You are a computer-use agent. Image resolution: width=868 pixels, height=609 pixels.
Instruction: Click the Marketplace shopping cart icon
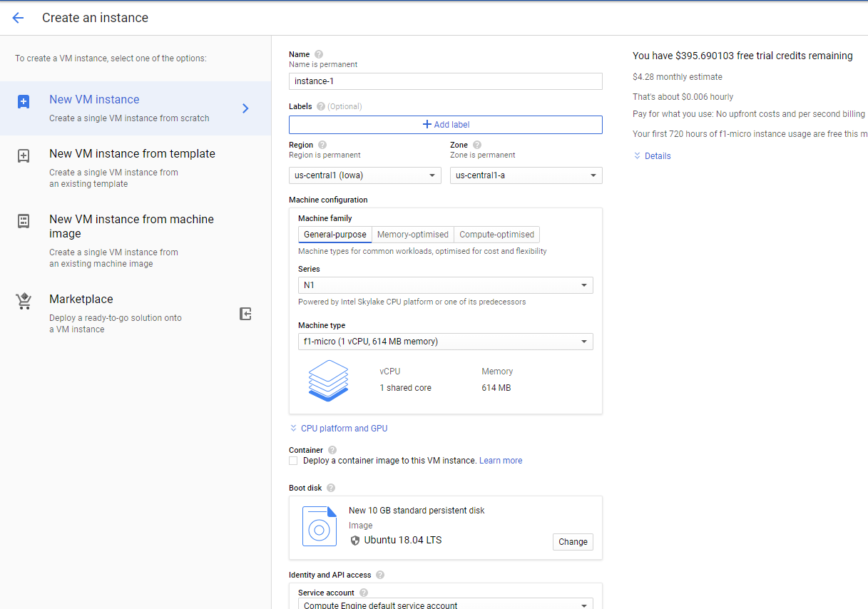pos(24,301)
